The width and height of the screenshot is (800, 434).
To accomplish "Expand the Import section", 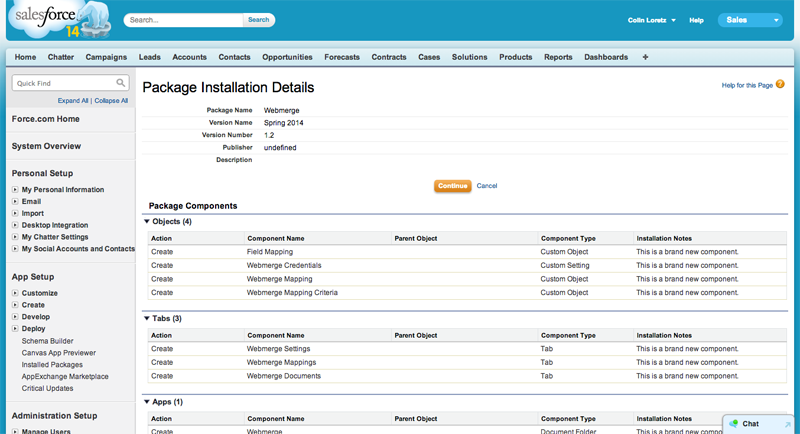I will click(15, 213).
